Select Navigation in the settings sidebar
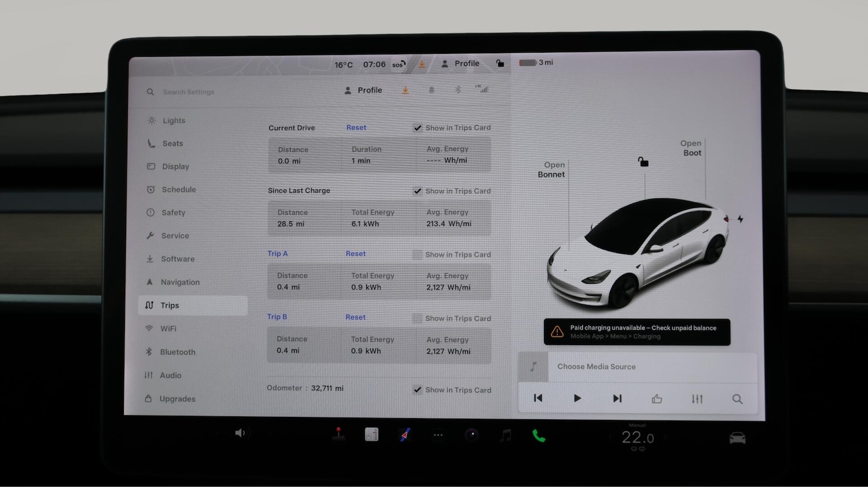The height and width of the screenshot is (487, 868). (180, 282)
